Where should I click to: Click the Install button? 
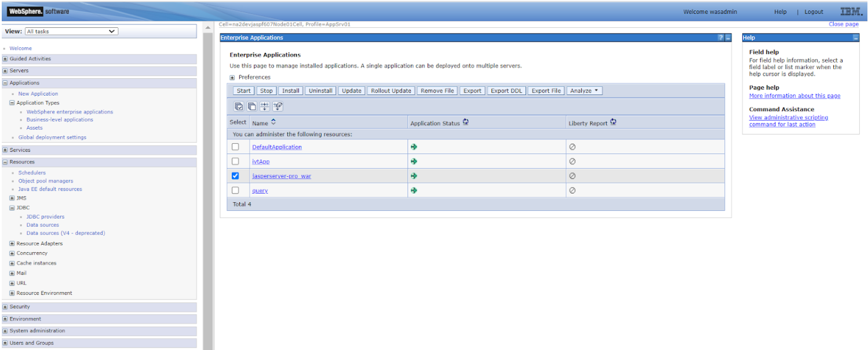[291, 91]
